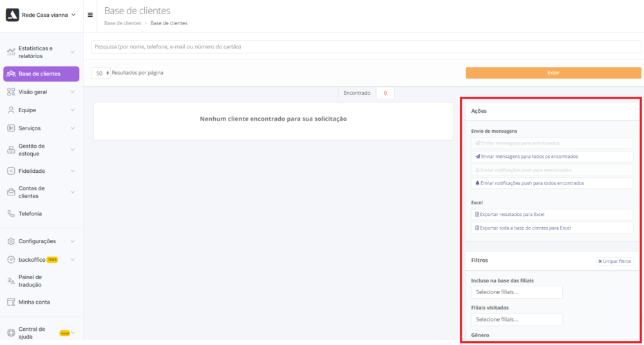Click first Base de clientes breadcrumb link
The width and height of the screenshot is (644, 345).
[x=123, y=23]
